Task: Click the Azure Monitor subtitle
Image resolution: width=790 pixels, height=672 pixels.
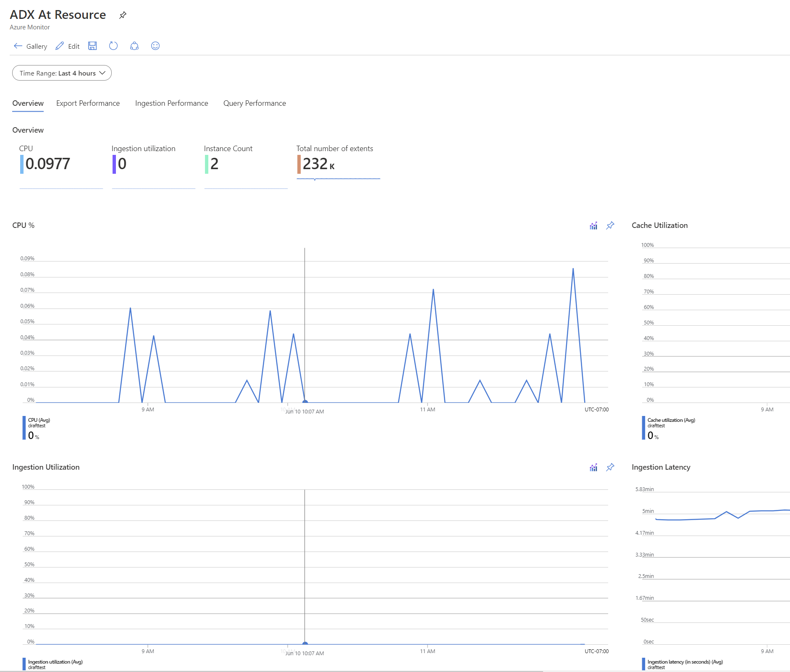Action: tap(30, 27)
